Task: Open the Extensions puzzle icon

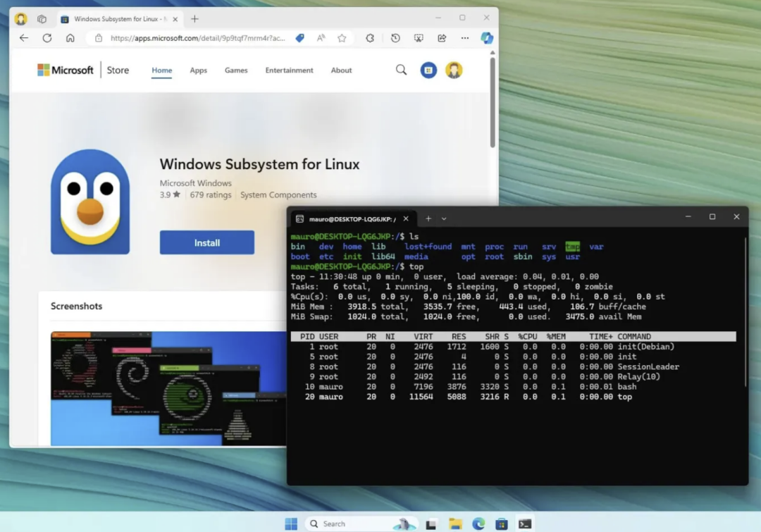Action: click(x=371, y=38)
